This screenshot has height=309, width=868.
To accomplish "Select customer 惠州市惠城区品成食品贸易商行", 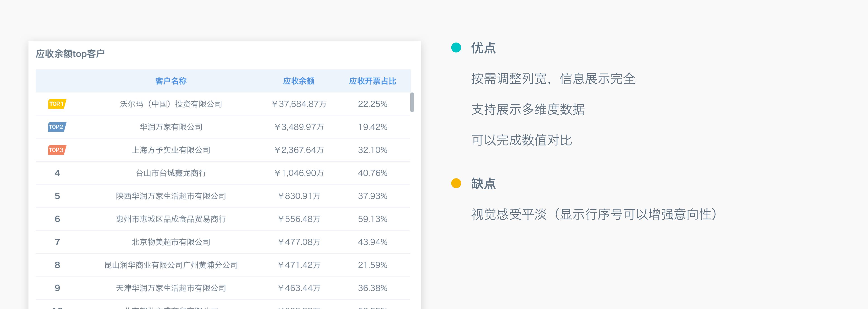I will point(171,219).
